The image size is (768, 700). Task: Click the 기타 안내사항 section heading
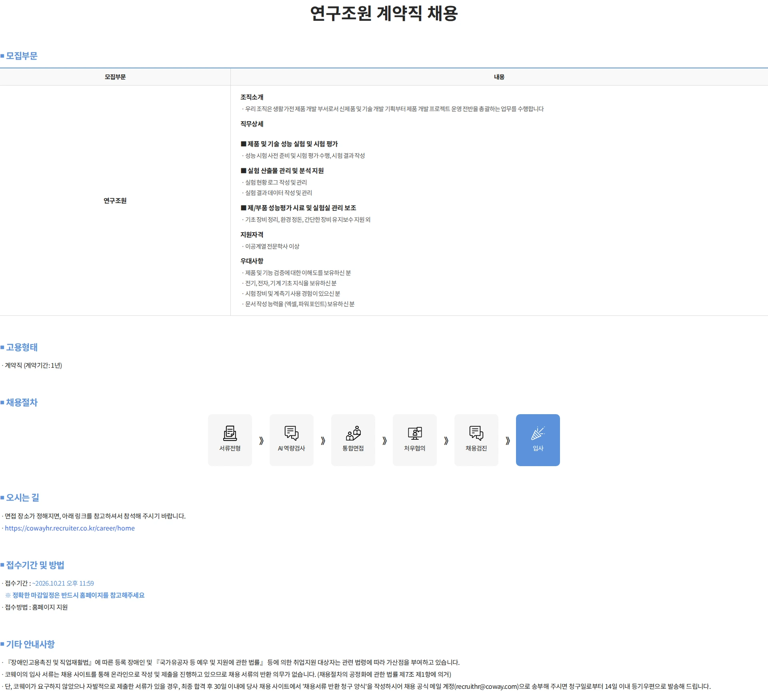(x=30, y=644)
